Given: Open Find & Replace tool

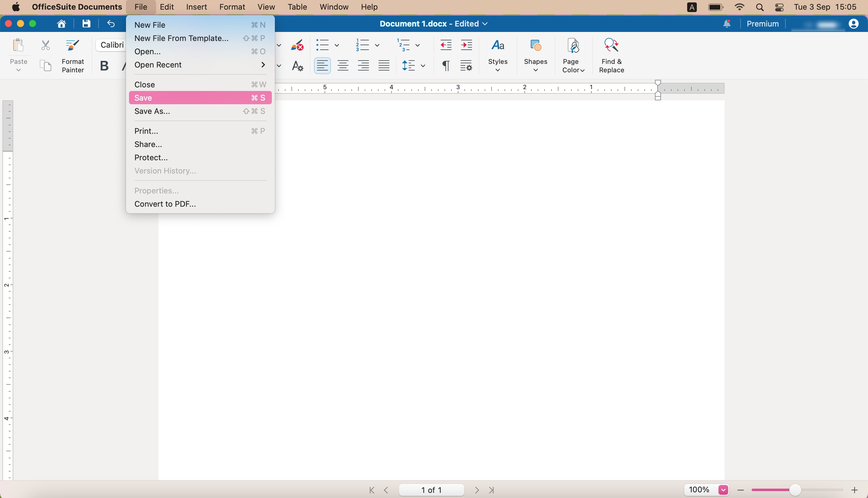Looking at the screenshot, I should pyautogui.click(x=612, y=55).
